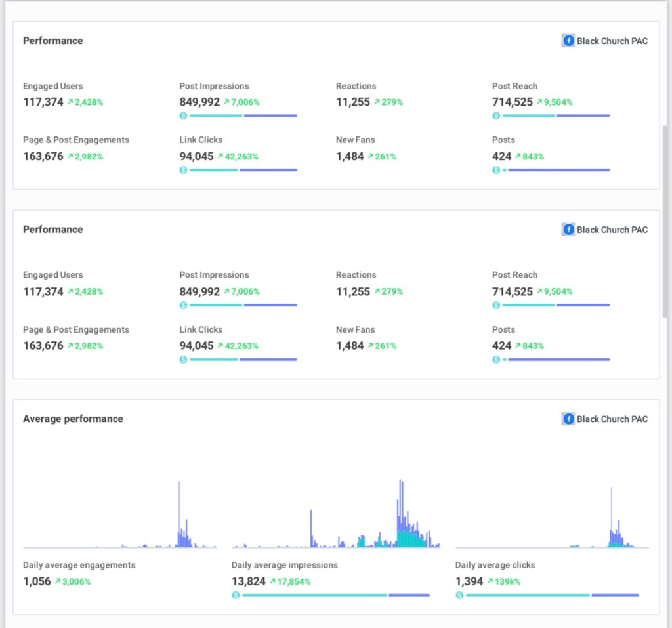Click the paid icon beside Daily average clicks bar

click(459, 595)
